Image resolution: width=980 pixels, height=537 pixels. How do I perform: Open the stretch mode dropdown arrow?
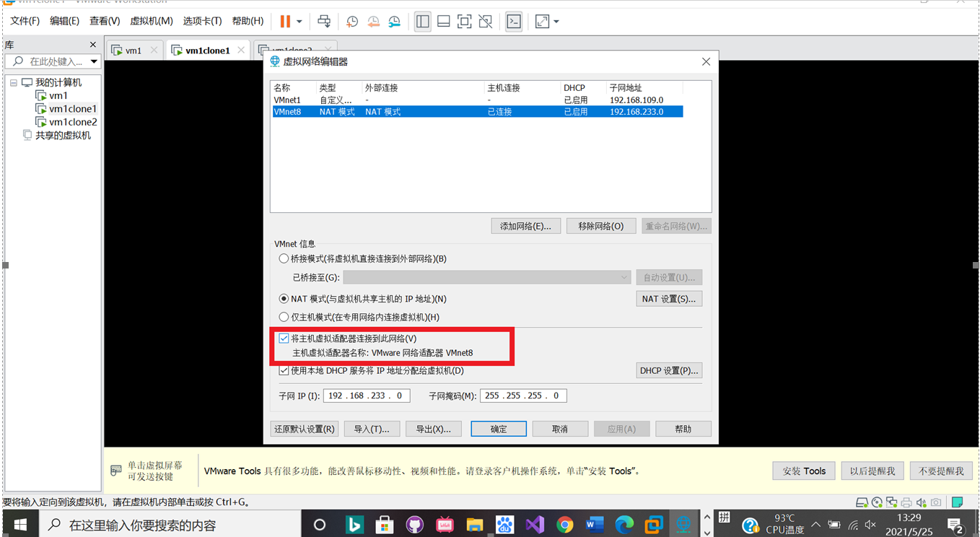[556, 21]
